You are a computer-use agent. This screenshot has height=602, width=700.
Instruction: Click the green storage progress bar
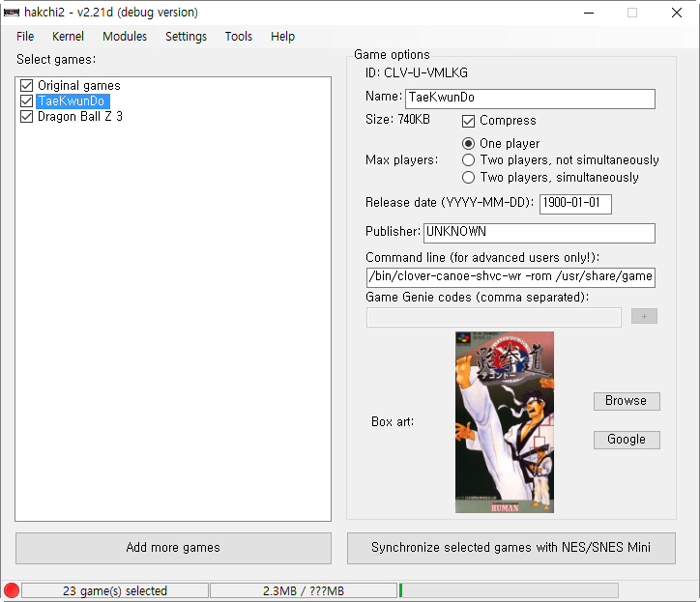pyautogui.click(x=508, y=590)
